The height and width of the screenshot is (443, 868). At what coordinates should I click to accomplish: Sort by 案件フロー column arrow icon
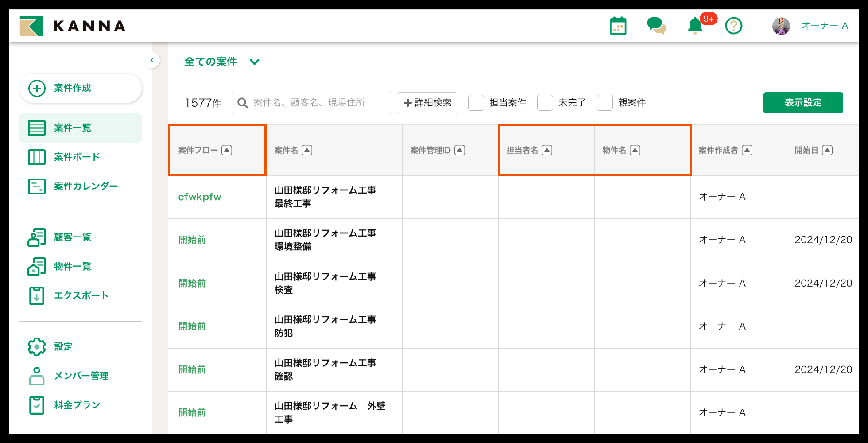(x=227, y=150)
